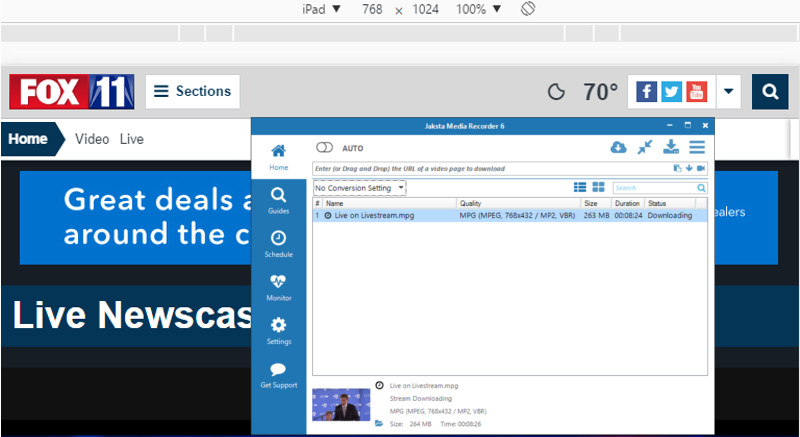Viewport: 800px width, 437px height.
Task: Click the 768 width field
Action: (x=372, y=9)
